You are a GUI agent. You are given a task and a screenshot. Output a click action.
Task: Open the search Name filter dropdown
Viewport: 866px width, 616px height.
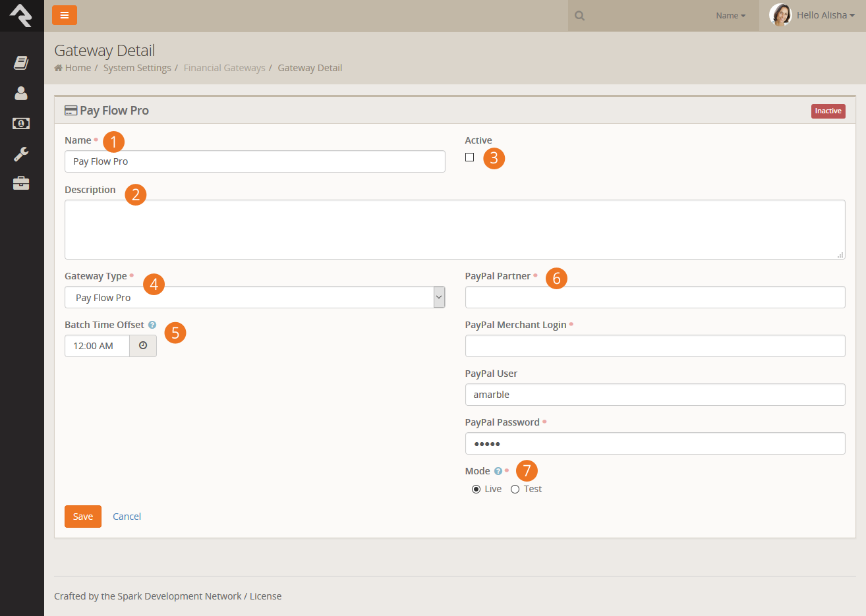730,16
